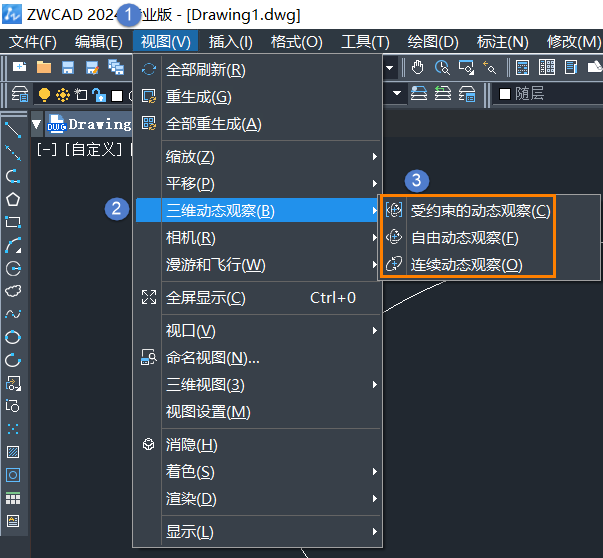The image size is (603, 558).
Task: Expand the 漫游和飞行(W) submenu
Action: (258, 265)
